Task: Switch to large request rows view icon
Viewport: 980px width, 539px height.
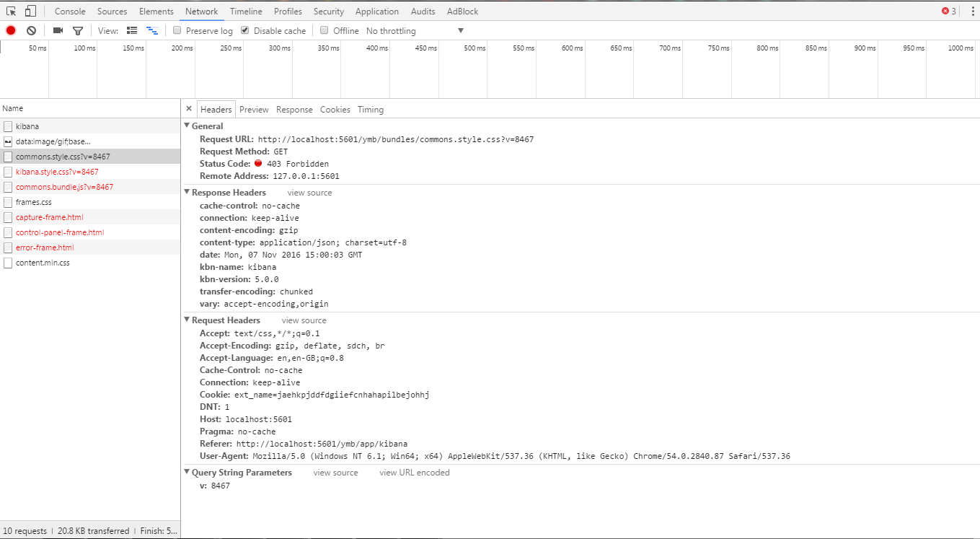Action: point(132,30)
